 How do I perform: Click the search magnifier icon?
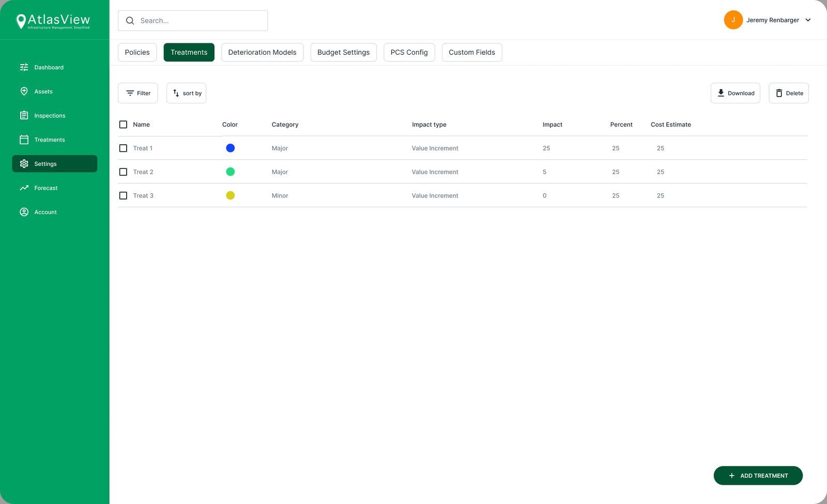click(130, 21)
